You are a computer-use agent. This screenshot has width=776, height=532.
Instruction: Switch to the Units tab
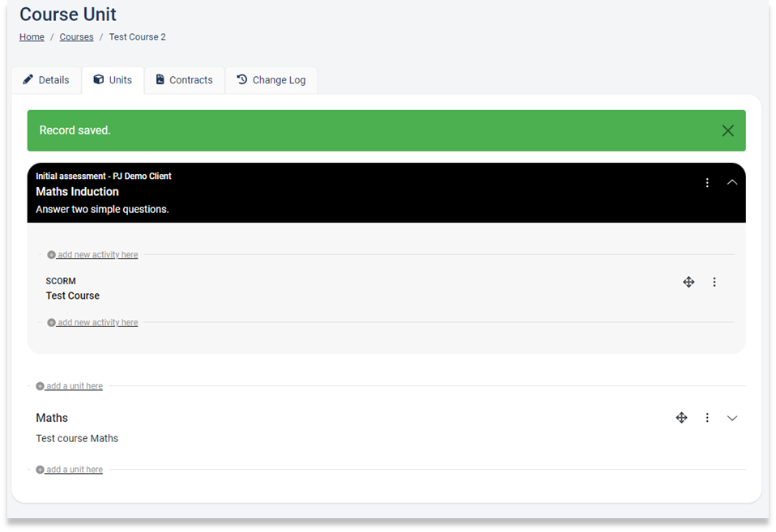[x=113, y=80]
